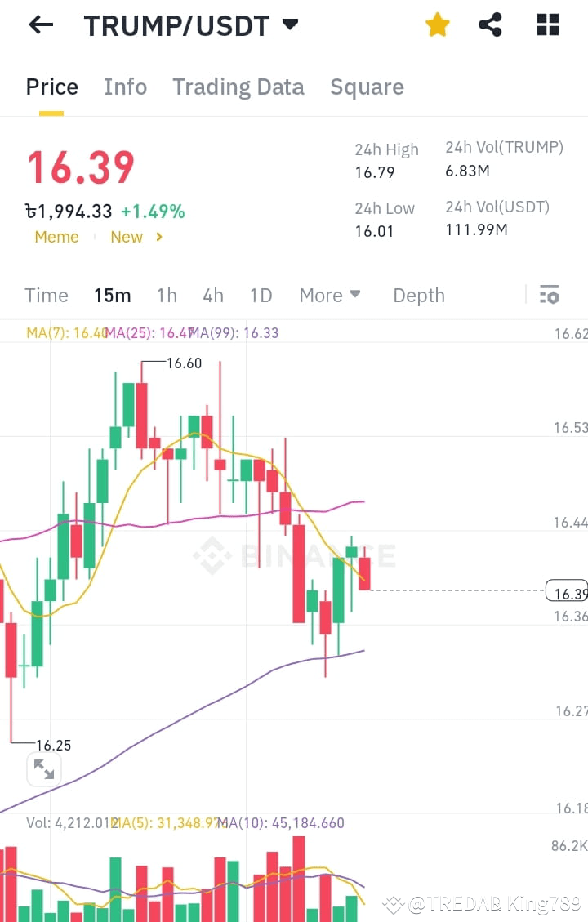
Task: Open the Info section
Action: coord(125,87)
